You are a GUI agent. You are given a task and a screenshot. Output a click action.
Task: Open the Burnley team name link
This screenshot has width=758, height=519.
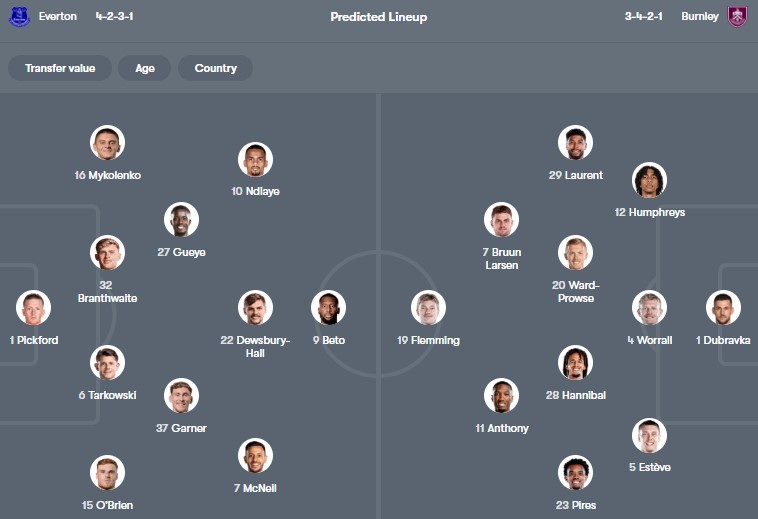(699, 17)
